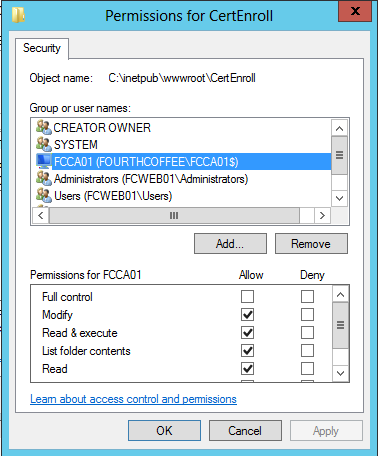Toggle List folder contents Allow checkbox
This screenshot has width=378, height=456.
[247, 350]
